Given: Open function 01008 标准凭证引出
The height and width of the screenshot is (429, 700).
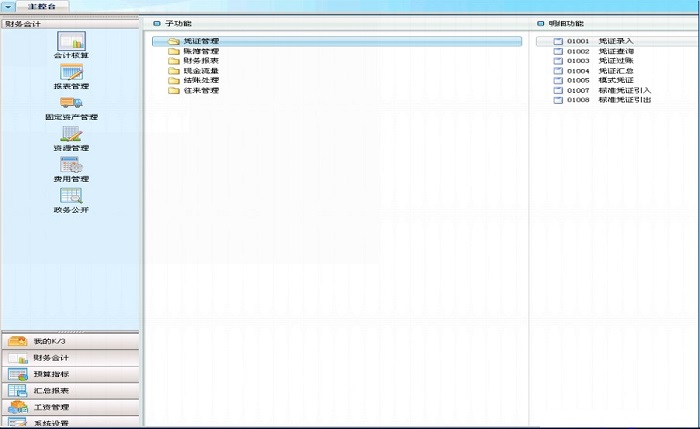Looking at the screenshot, I should tap(602, 100).
